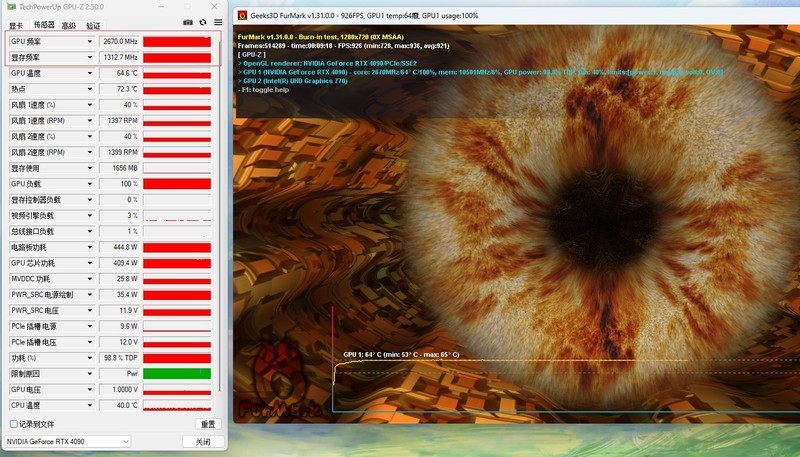Expand the 显存频率 sensor dropdown
Image resolution: width=800 pixels, height=457 pixels.
[90, 57]
